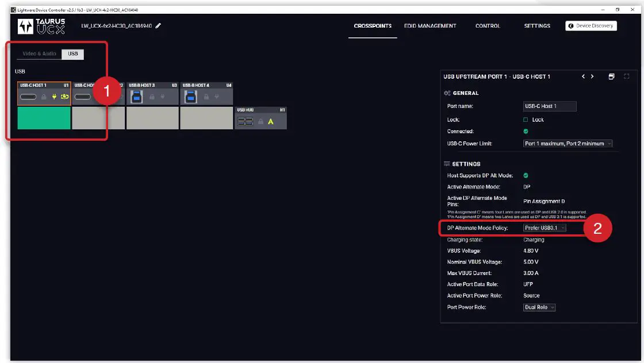Open the Settings tab
644x363 pixels.
pos(537,26)
